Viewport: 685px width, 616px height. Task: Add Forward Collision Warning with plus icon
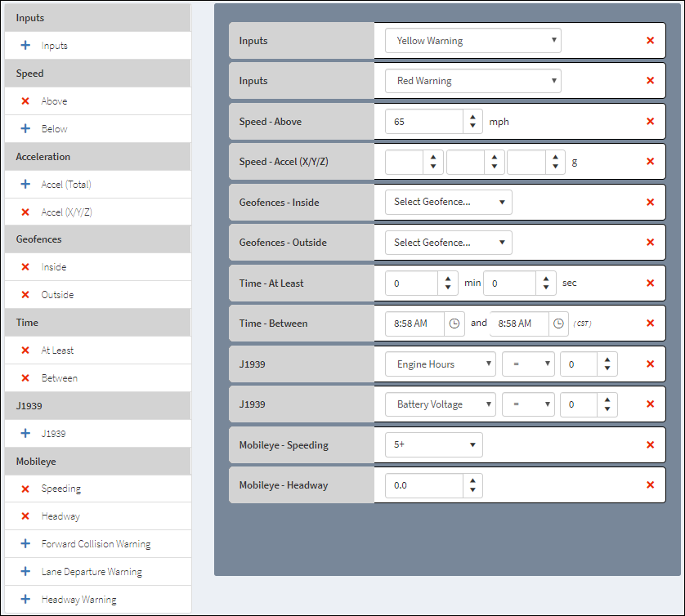(25, 543)
